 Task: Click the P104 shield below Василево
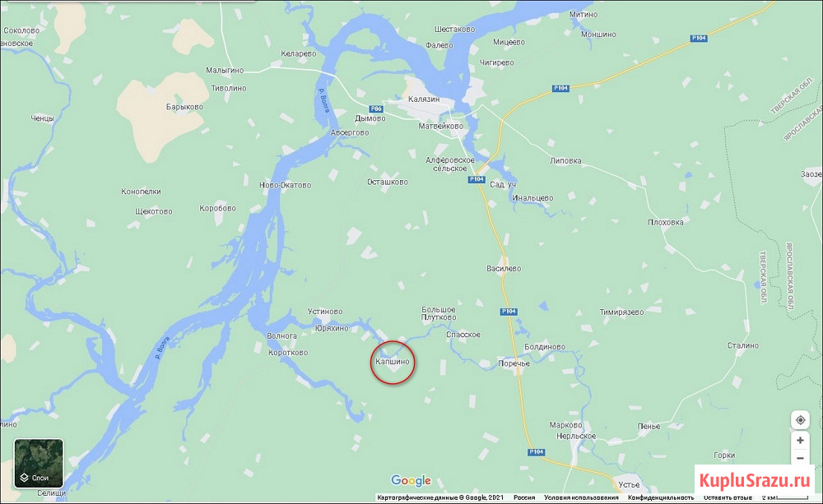(x=509, y=312)
